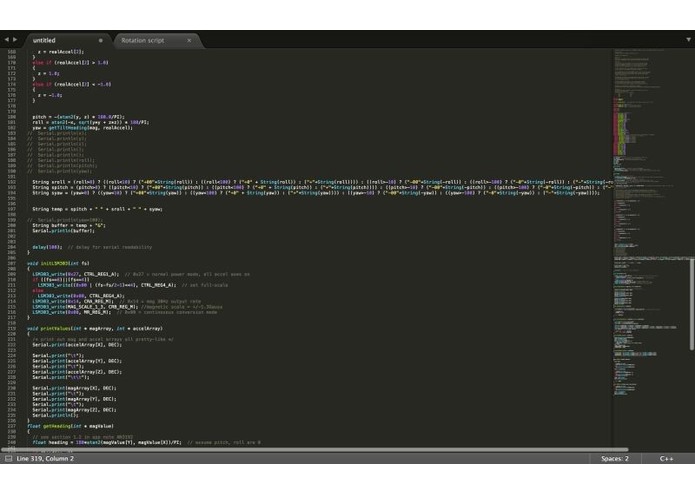Click 'Serial.print(accelArray[X], DEC);' line
This screenshot has width=695, height=494.
click(77, 345)
